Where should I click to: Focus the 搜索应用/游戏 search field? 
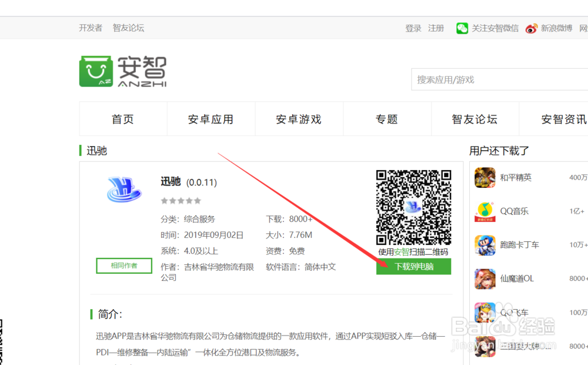[x=499, y=79]
